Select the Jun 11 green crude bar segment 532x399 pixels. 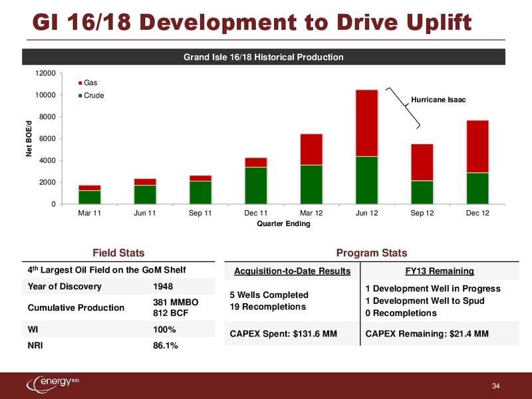tap(145, 194)
